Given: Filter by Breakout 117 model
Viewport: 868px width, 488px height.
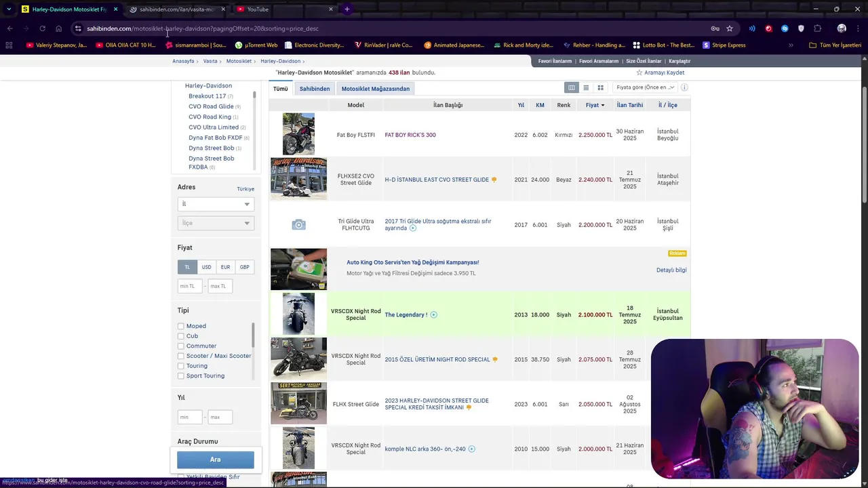Looking at the screenshot, I should [x=208, y=96].
